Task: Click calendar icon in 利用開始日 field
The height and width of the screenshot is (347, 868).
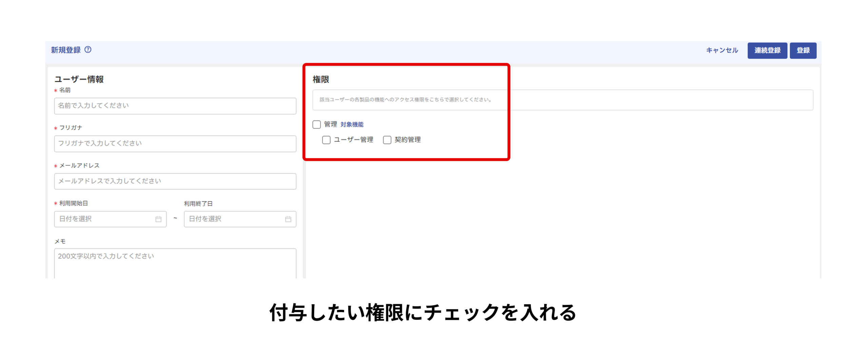Action: (x=158, y=219)
